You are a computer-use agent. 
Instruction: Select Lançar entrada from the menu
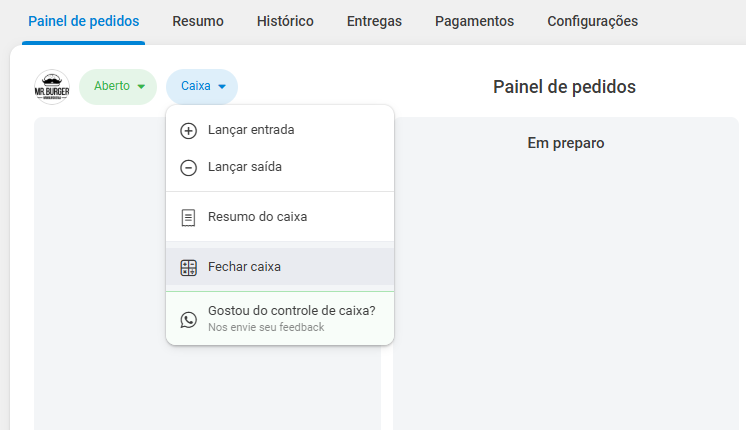pos(251,130)
